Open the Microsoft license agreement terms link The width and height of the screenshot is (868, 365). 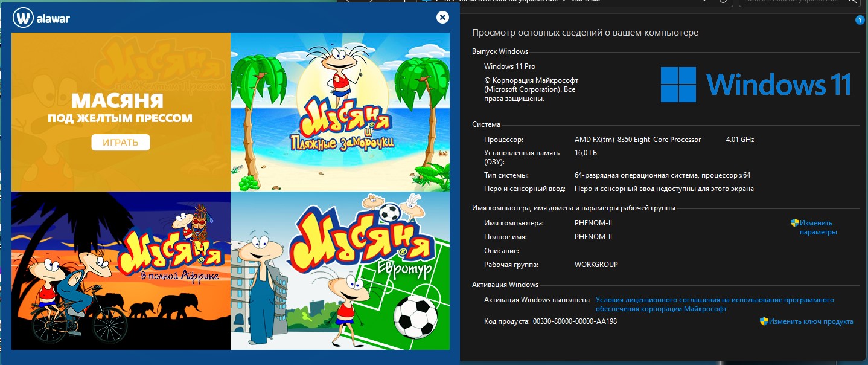tap(714, 304)
